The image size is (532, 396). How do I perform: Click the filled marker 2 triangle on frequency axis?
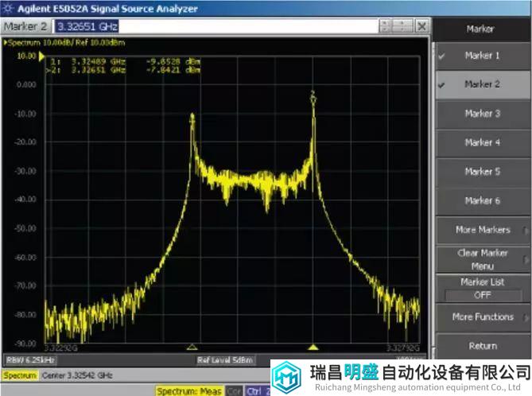click(313, 347)
